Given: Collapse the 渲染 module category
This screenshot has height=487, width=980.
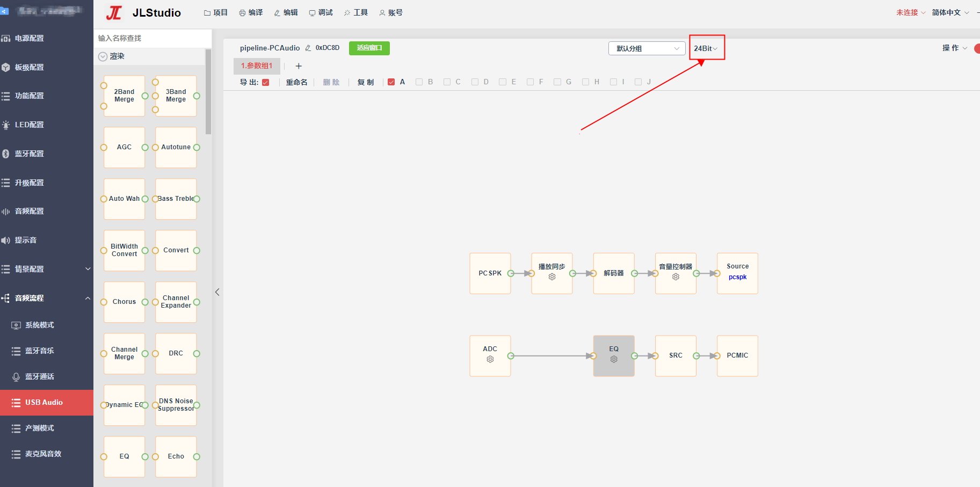Looking at the screenshot, I should [x=103, y=56].
